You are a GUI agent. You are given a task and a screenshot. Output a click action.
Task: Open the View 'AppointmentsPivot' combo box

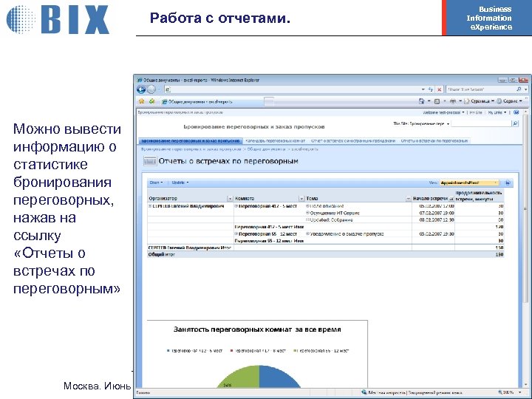click(x=470, y=183)
